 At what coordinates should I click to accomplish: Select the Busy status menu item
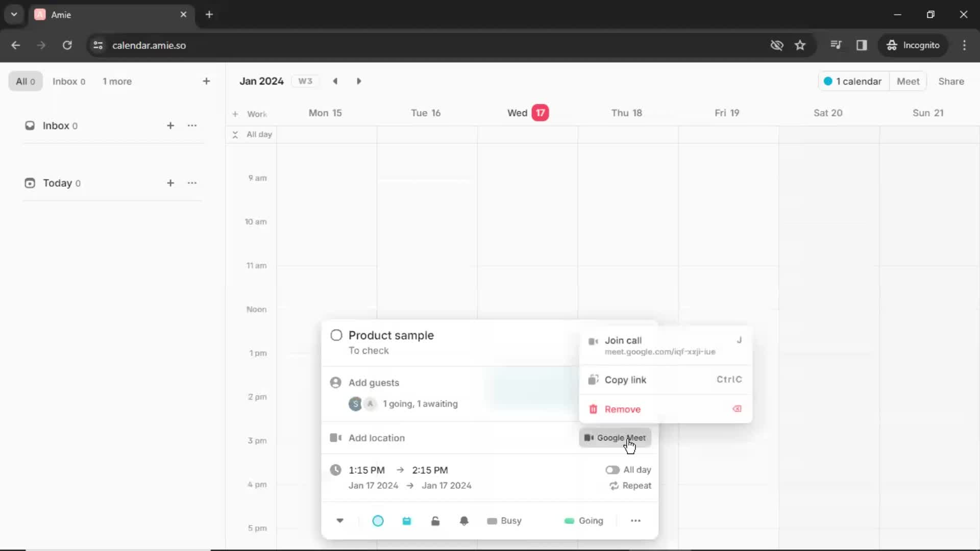coord(505,520)
